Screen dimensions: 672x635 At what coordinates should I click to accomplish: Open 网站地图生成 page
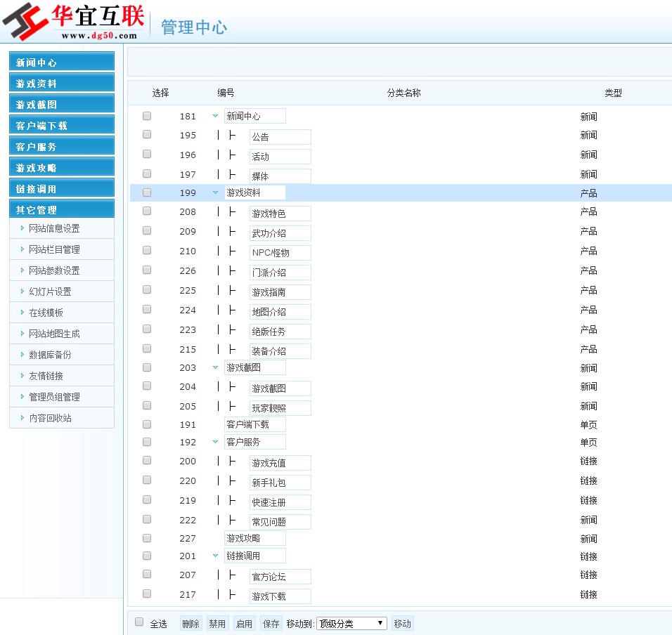pos(54,334)
